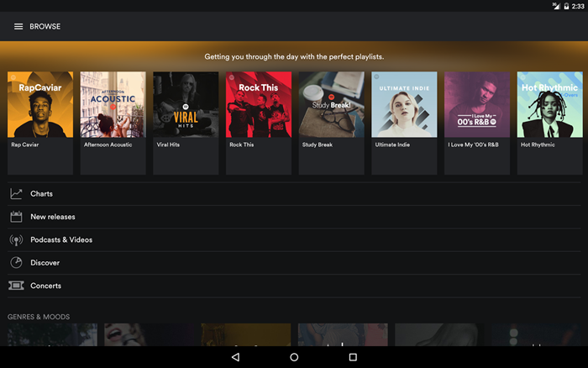Screen dimensions: 588x368
Task: Open the hamburger navigation menu
Action: point(18,27)
